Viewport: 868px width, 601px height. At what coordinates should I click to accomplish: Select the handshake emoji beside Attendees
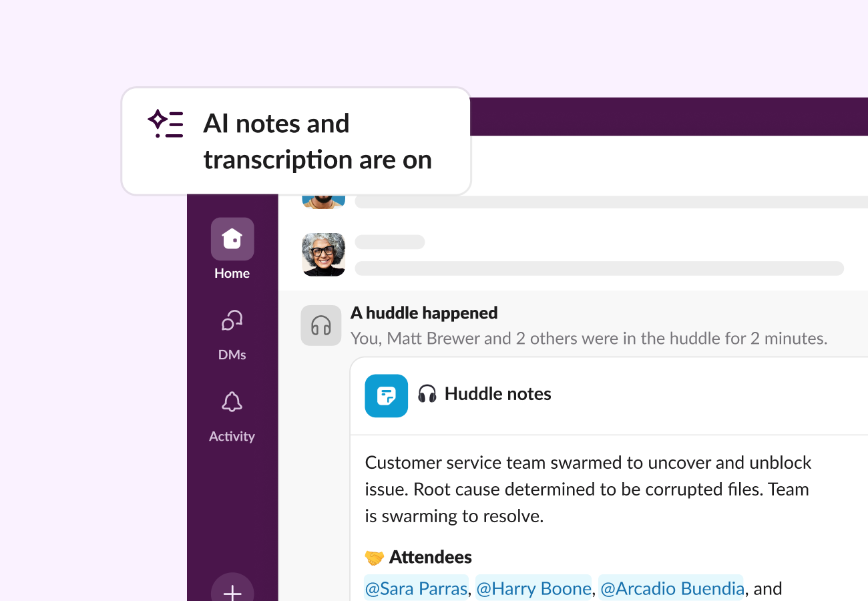[375, 556]
